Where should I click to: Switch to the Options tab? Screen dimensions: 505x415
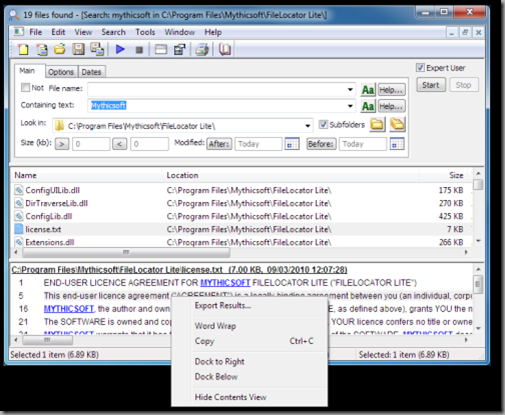point(61,72)
